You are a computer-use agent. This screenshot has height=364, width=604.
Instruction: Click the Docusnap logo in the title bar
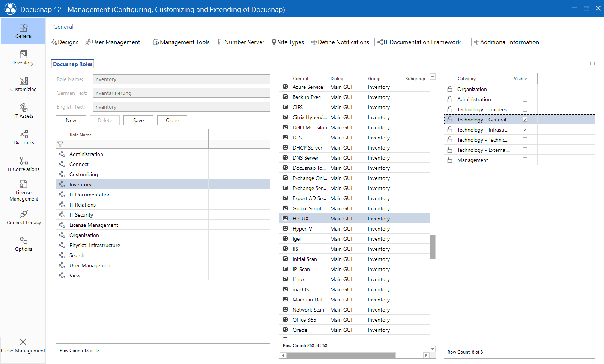pyautogui.click(x=10, y=9)
